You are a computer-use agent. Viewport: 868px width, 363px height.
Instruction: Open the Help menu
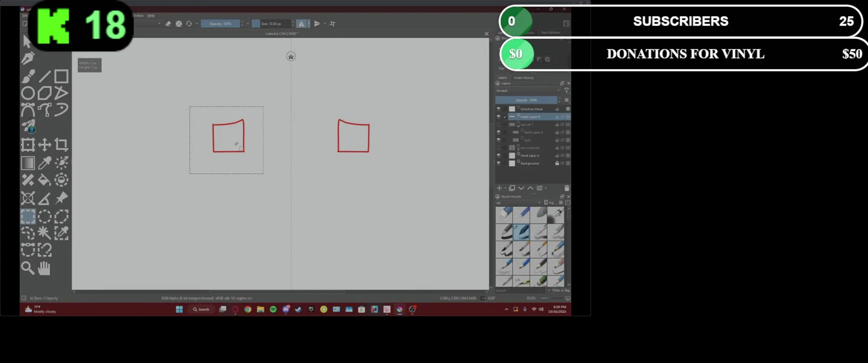pos(151,16)
